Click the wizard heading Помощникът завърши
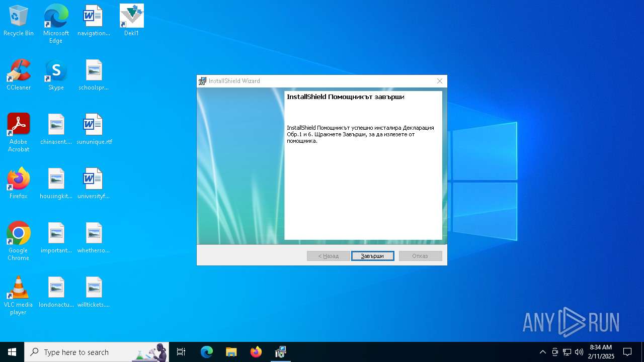The height and width of the screenshot is (362, 644). (346, 97)
